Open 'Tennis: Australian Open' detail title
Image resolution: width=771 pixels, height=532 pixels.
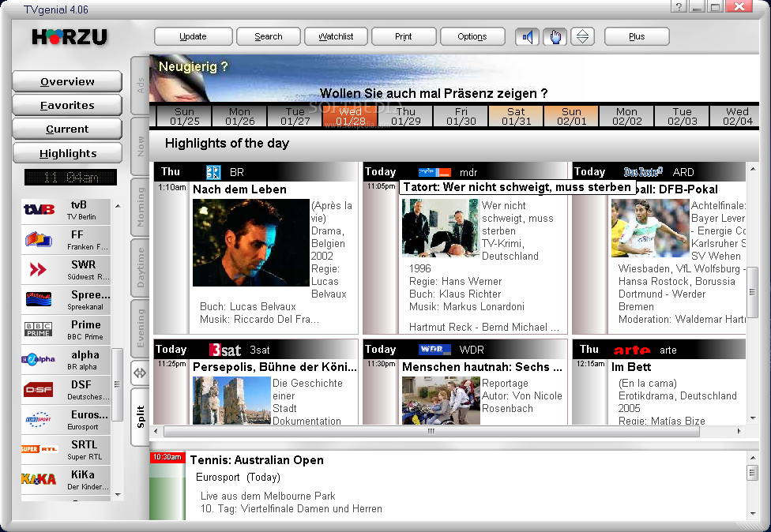tap(257, 460)
